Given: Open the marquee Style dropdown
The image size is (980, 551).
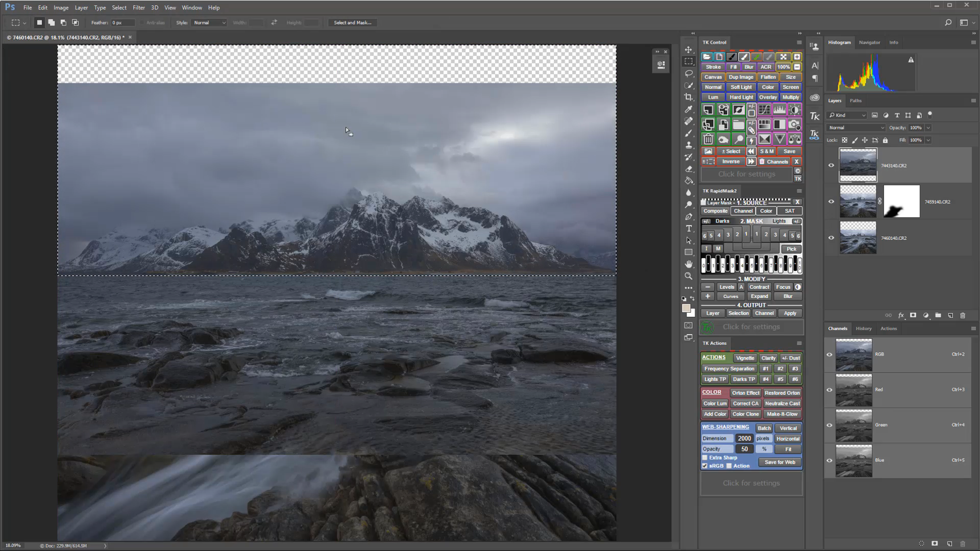Looking at the screenshot, I should pyautogui.click(x=209, y=22).
